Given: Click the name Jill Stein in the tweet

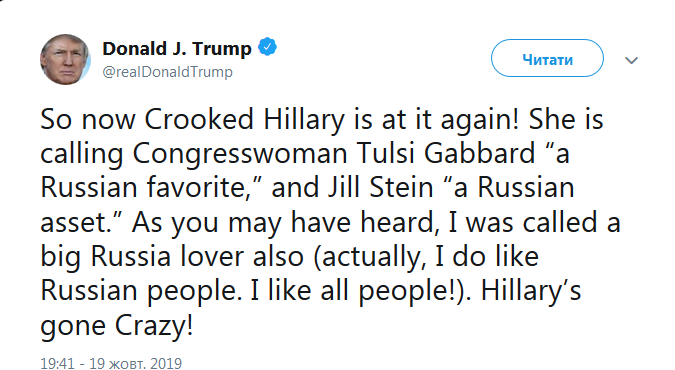Looking at the screenshot, I should (x=380, y=188).
